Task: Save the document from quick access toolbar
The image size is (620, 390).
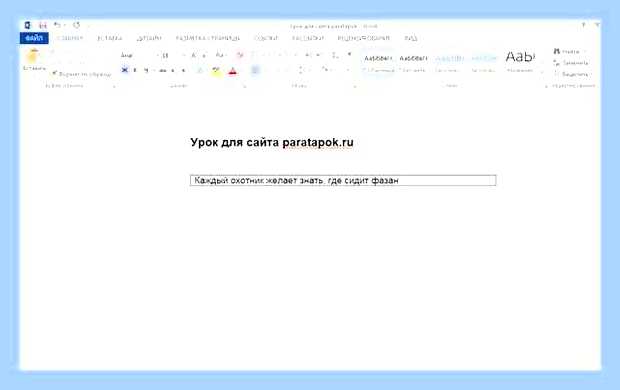Action: [43, 26]
